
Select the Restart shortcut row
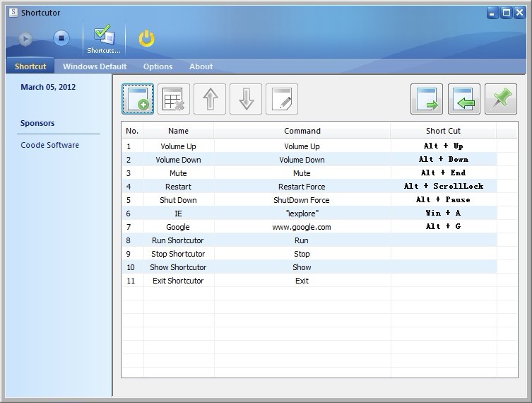[178, 187]
